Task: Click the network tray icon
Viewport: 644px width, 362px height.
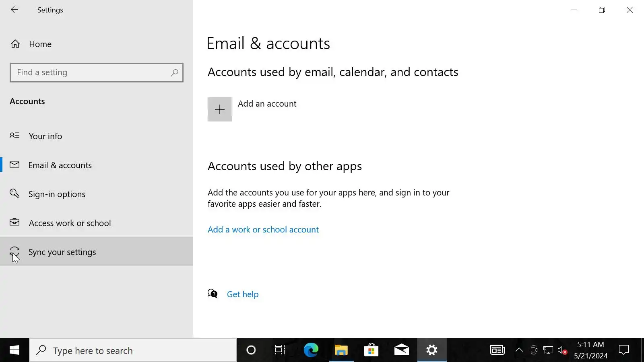Action: click(x=548, y=350)
